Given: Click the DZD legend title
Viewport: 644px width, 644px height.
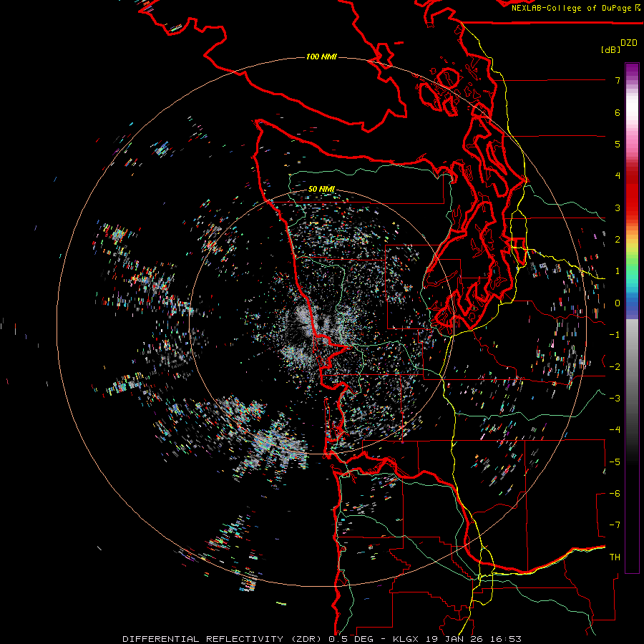Looking at the screenshot, I should coord(629,43).
